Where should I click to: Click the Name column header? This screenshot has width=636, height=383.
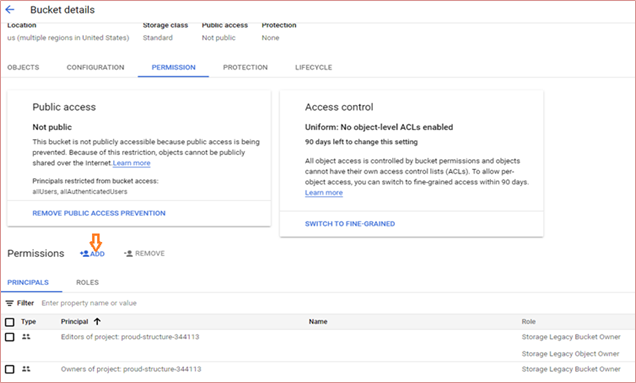point(318,321)
